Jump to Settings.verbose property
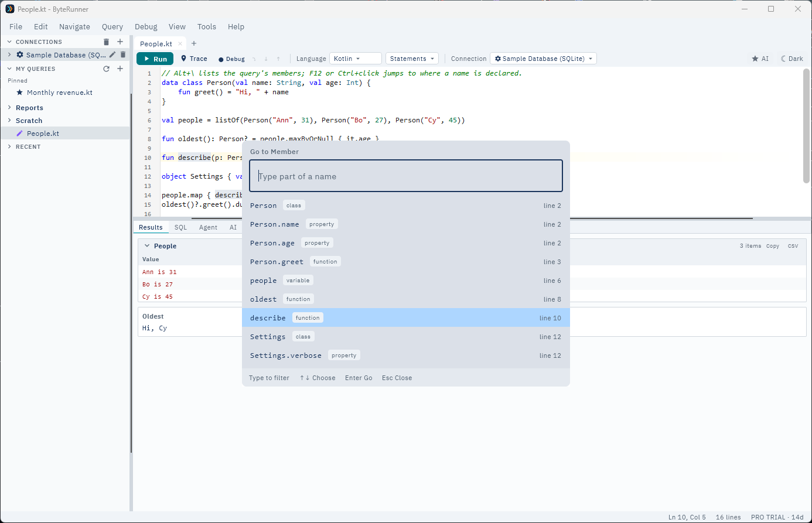Image resolution: width=812 pixels, height=523 pixels. [406, 355]
